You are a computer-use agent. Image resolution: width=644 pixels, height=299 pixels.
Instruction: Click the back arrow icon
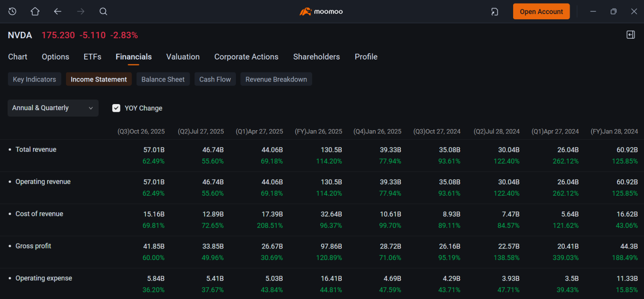pyautogui.click(x=58, y=11)
